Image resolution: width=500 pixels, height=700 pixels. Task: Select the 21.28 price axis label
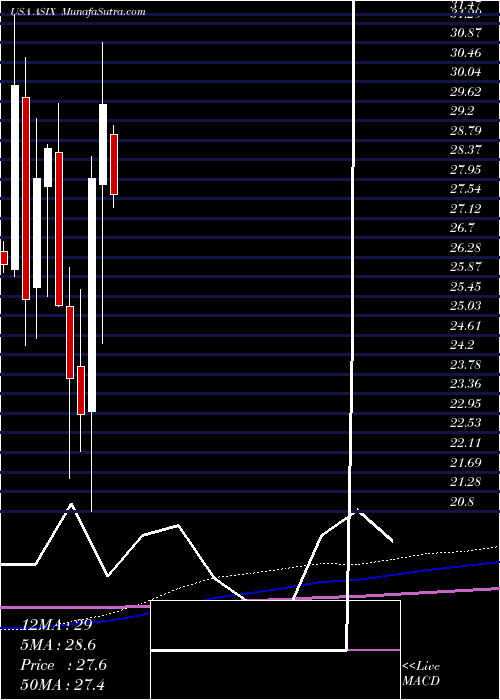pos(466,481)
